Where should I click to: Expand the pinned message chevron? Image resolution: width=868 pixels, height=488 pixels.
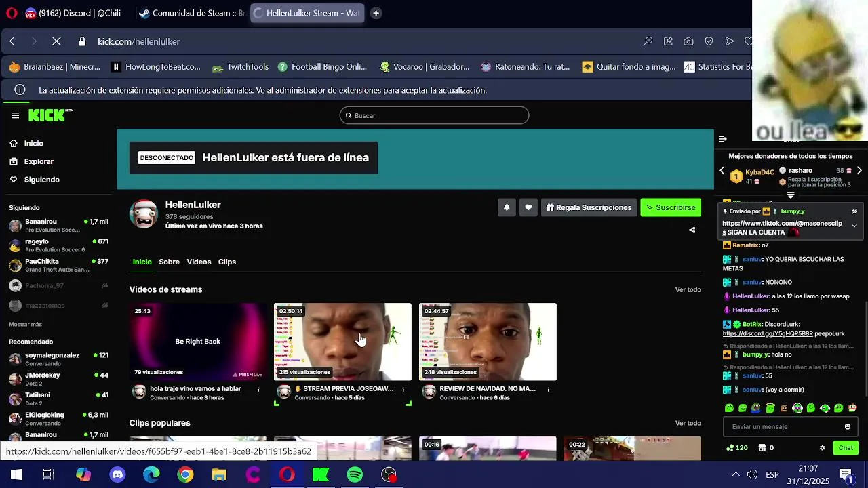point(854,226)
